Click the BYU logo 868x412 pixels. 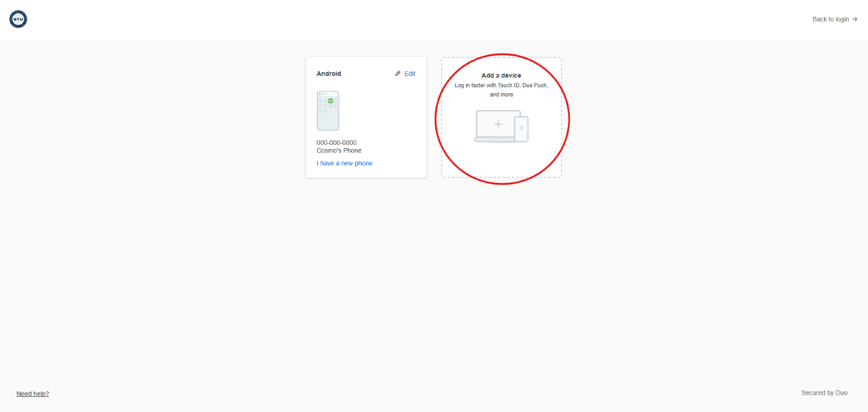[18, 19]
